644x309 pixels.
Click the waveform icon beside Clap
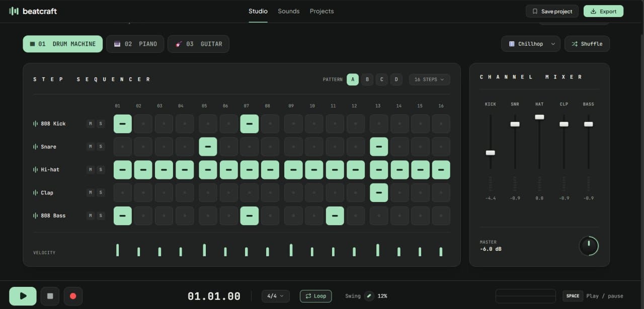coord(36,192)
